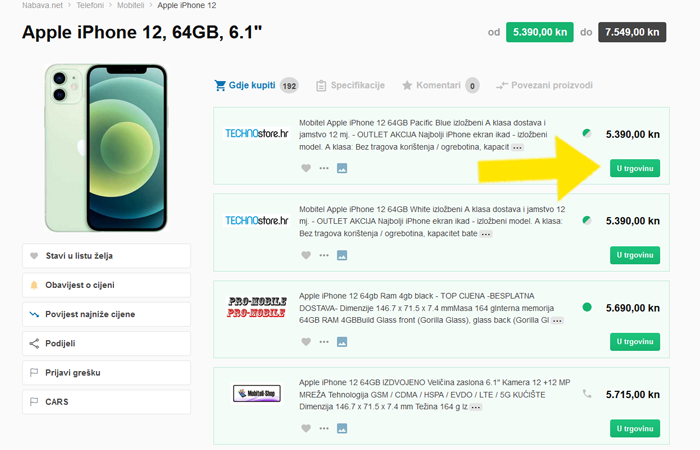
Task: Click Prijavi grešku button
Action: [x=106, y=373]
